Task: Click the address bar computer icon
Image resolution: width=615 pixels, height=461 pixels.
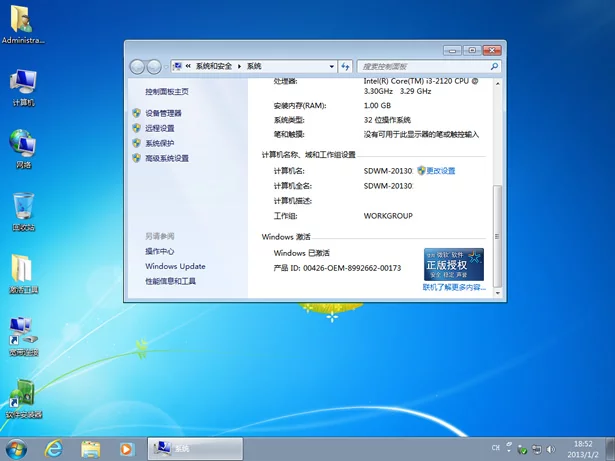Action: [178, 66]
